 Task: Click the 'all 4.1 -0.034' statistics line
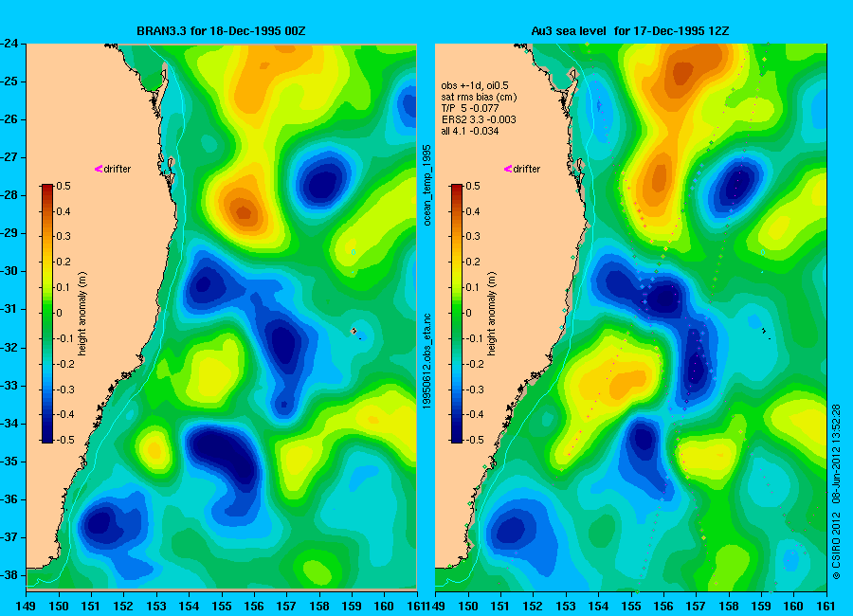coord(470,131)
